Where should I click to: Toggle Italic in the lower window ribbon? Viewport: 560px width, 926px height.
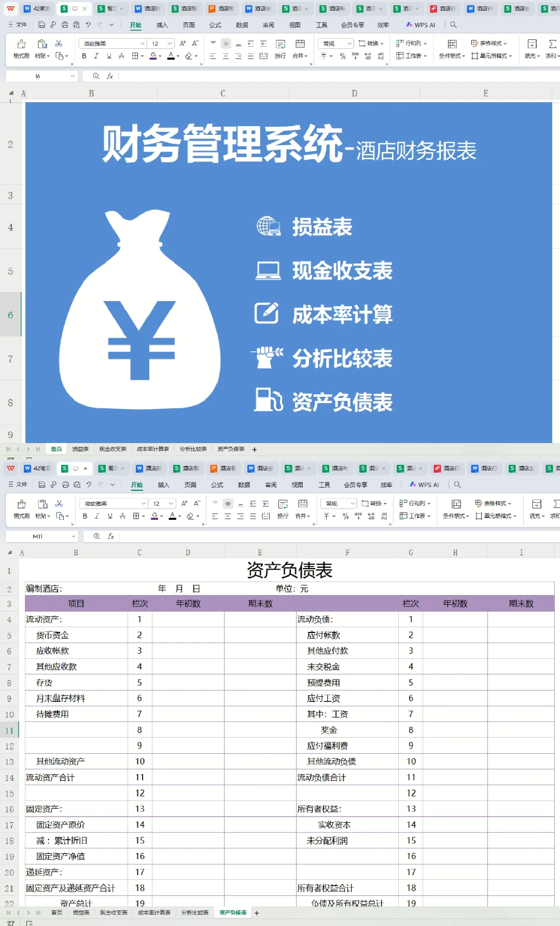[97, 516]
